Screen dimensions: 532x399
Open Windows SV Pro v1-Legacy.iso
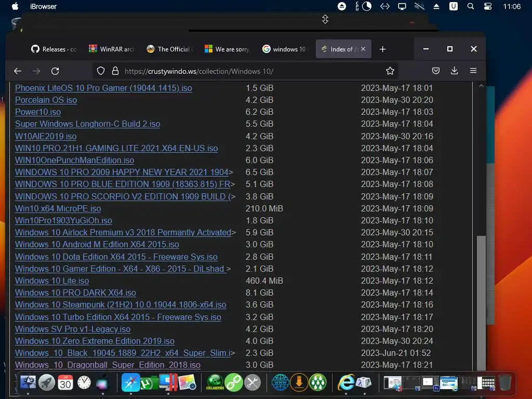(x=73, y=329)
